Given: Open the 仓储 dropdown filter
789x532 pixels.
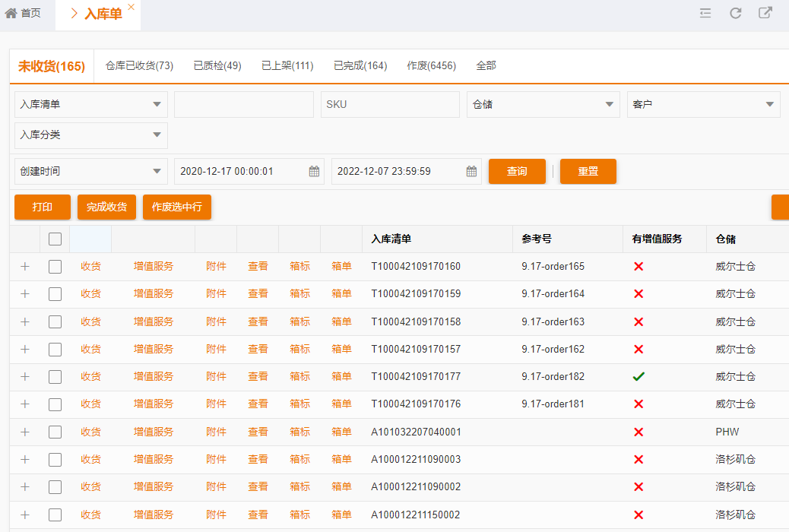Looking at the screenshot, I should click(543, 104).
